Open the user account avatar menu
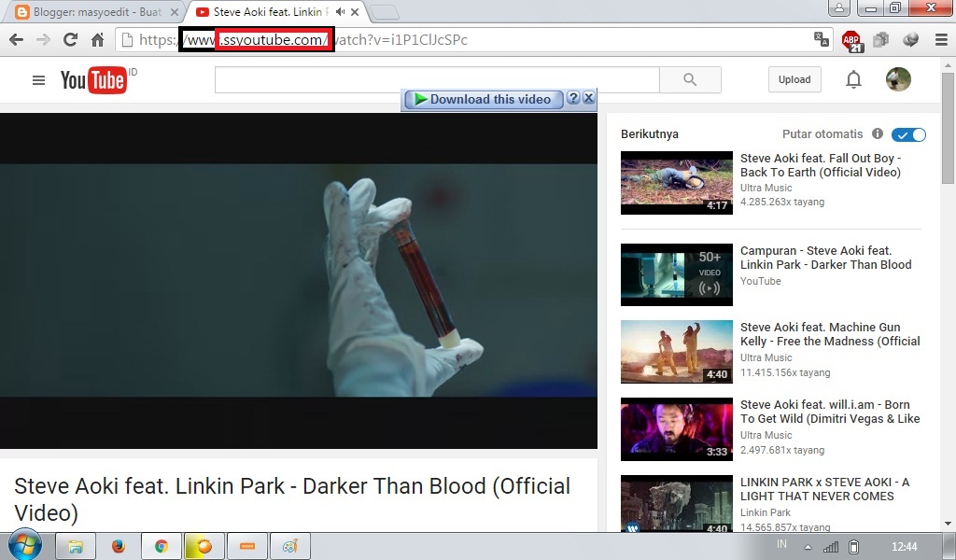This screenshot has width=956, height=560. (x=898, y=79)
